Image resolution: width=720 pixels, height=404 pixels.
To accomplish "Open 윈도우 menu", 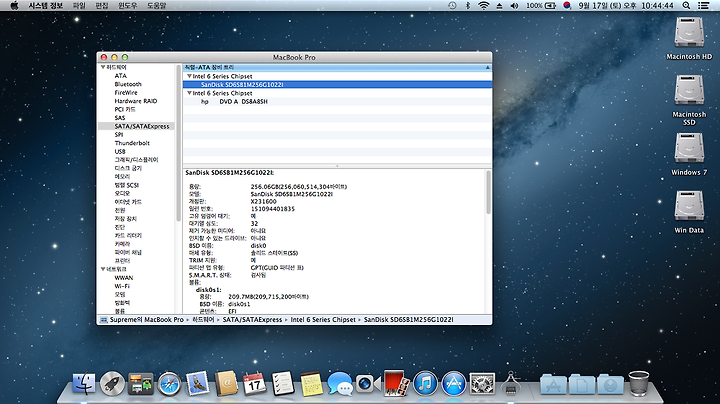I will [x=128, y=6].
